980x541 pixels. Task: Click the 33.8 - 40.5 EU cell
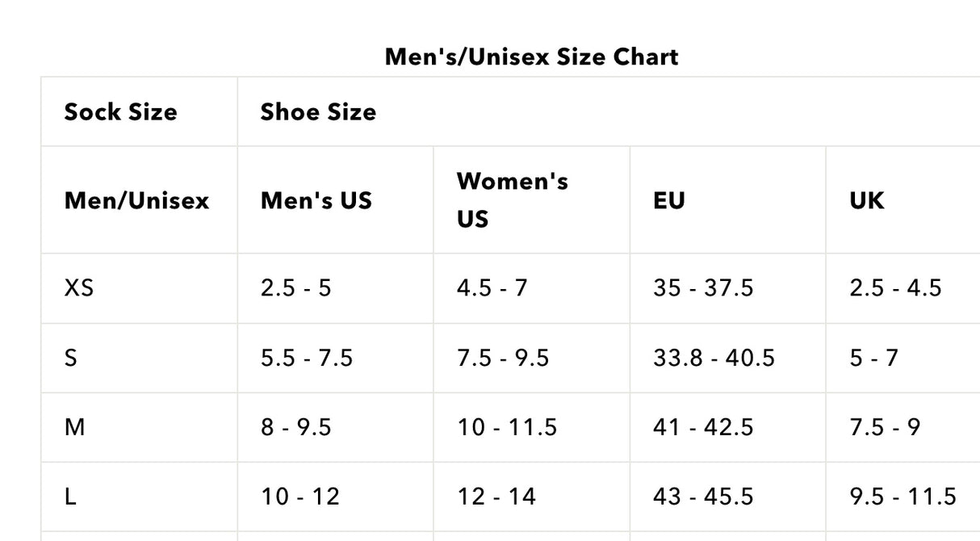[714, 357]
